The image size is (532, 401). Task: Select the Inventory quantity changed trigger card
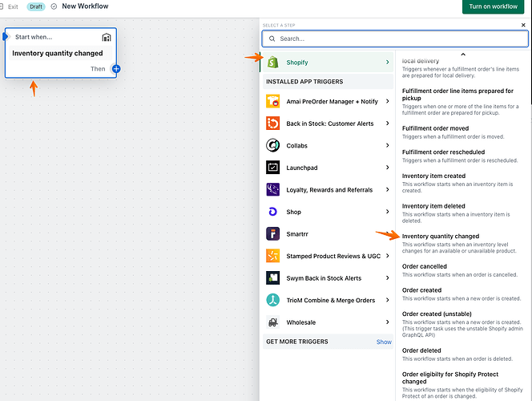(61, 53)
